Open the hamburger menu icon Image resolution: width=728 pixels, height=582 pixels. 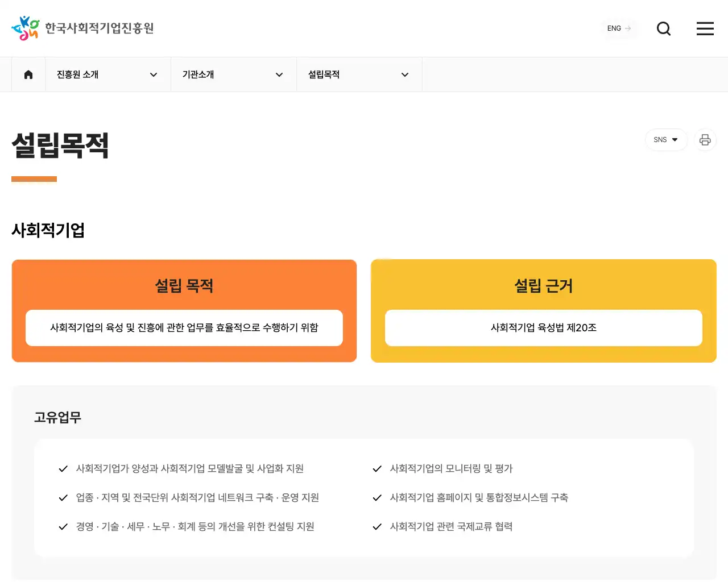point(705,28)
